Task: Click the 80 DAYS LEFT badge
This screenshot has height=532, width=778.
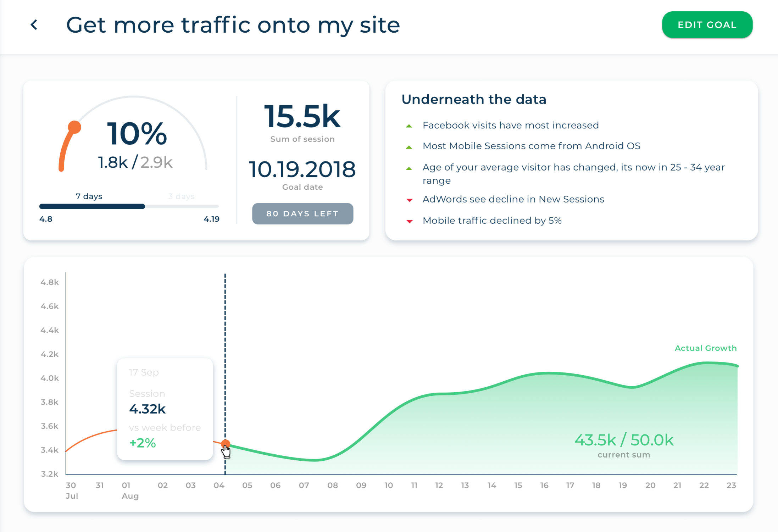Action: tap(302, 214)
